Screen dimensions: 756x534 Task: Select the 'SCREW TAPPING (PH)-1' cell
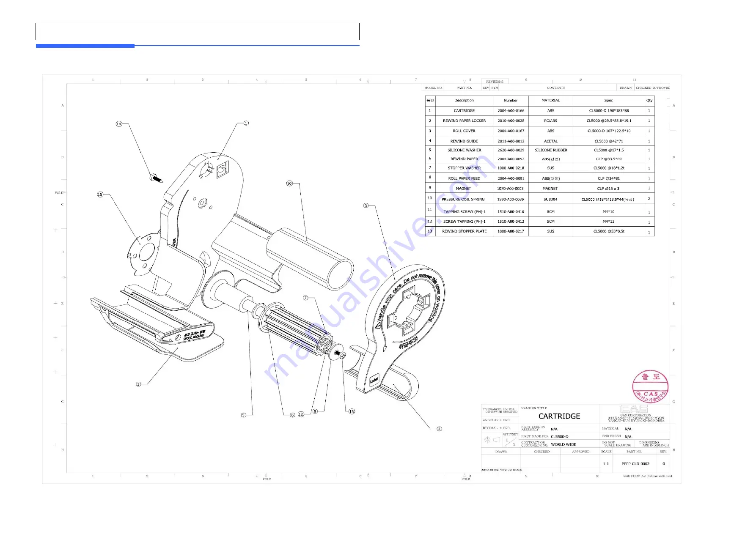(464, 222)
